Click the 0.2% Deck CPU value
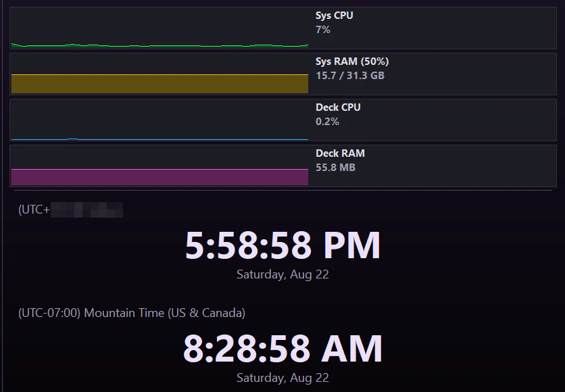 click(327, 122)
